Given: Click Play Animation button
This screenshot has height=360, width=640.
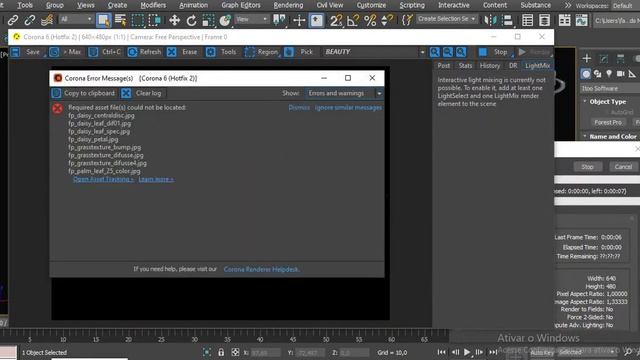Looking at the screenshot, I should (467, 352).
